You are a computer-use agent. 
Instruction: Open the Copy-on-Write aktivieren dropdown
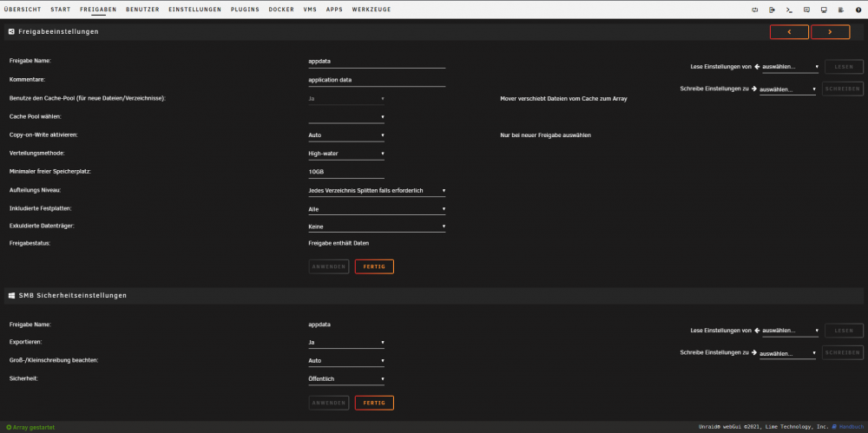(346, 135)
